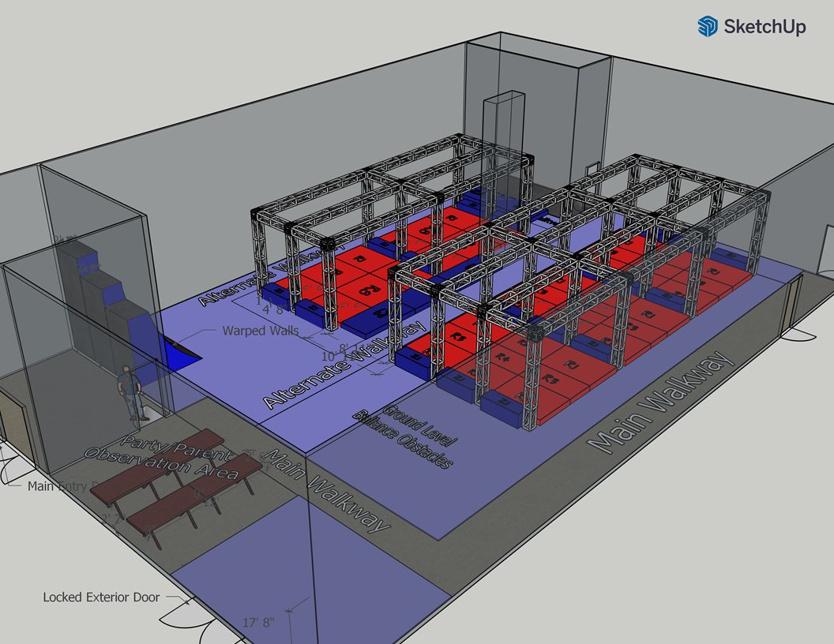Select the Locked Exterior Door label
The image size is (834, 644).
coord(101,597)
